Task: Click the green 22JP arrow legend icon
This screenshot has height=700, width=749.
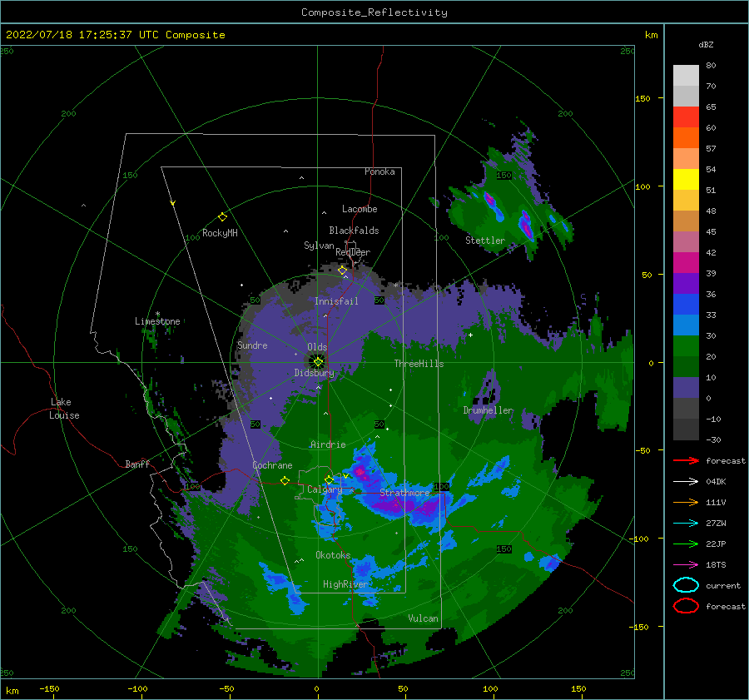Action: tap(686, 544)
